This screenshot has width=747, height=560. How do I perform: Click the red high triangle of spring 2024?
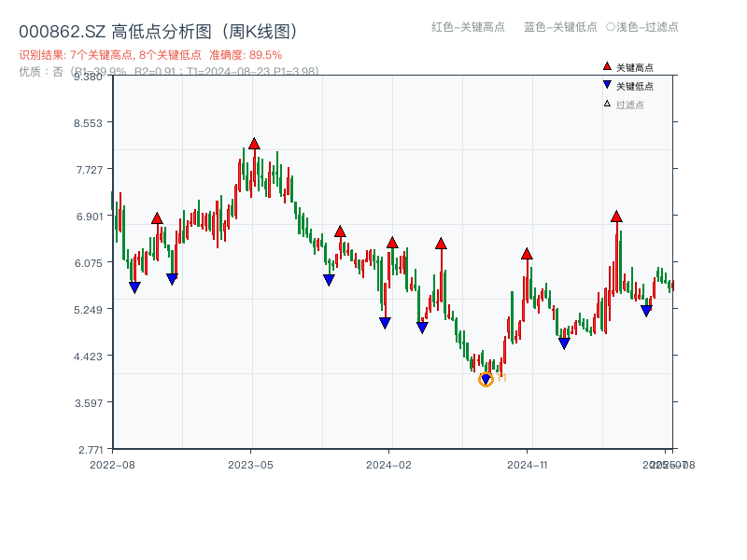441,244
